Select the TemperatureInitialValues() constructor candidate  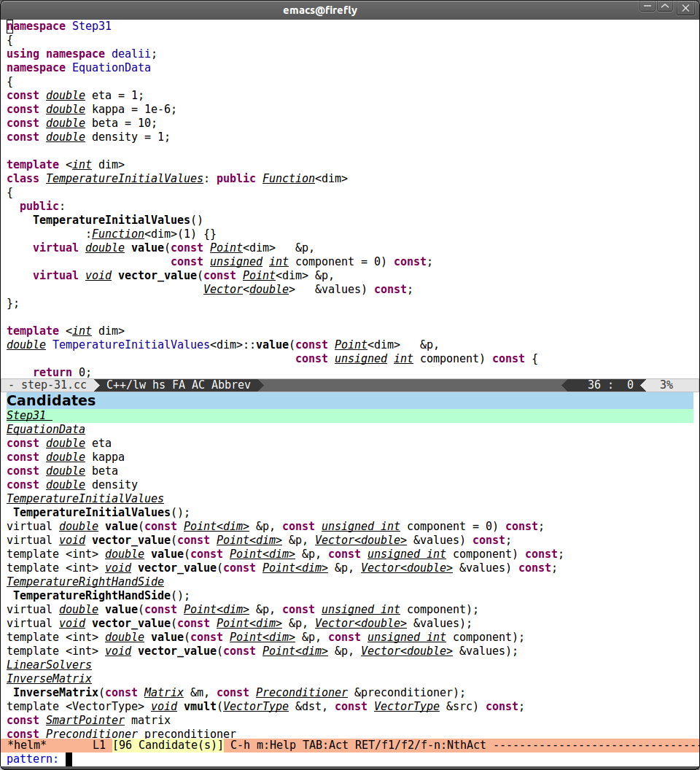pos(101,512)
